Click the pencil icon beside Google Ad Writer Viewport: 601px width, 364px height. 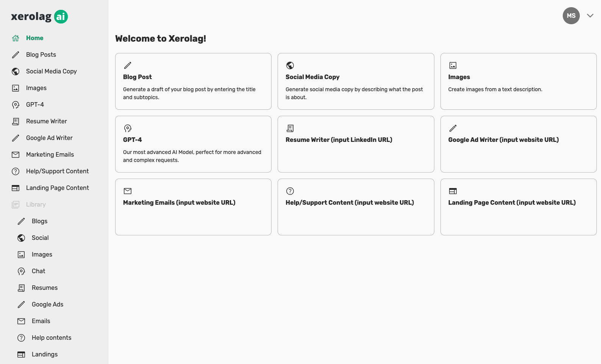pyautogui.click(x=16, y=138)
